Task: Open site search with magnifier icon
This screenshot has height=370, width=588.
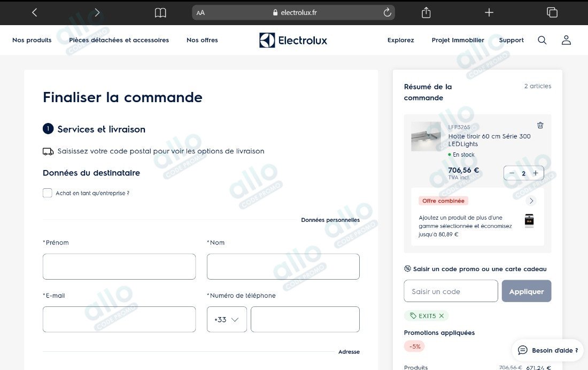Action: coord(542,40)
